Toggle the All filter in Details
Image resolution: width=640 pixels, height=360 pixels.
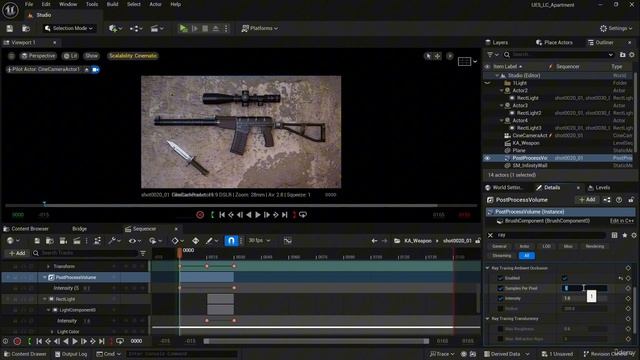tap(527, 256)
